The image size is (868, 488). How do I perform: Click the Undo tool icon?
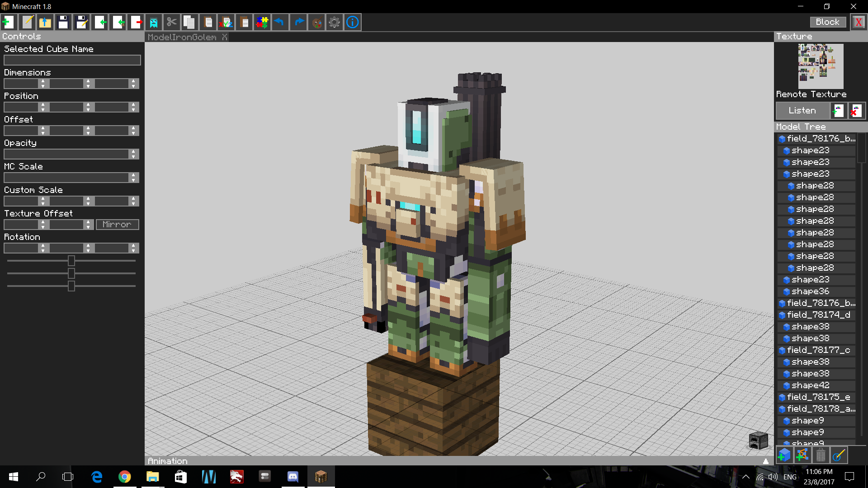click(x=279, y=22)
